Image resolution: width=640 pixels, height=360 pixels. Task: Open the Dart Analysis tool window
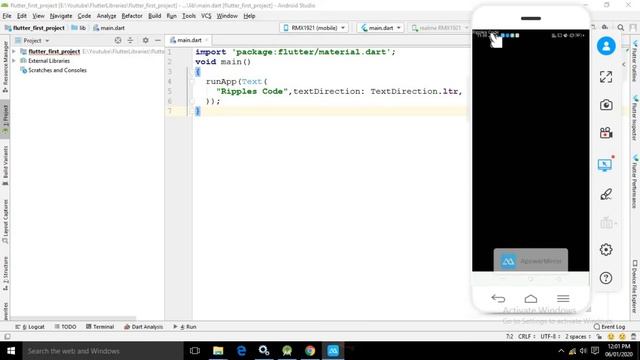click(x=143, y=327)
